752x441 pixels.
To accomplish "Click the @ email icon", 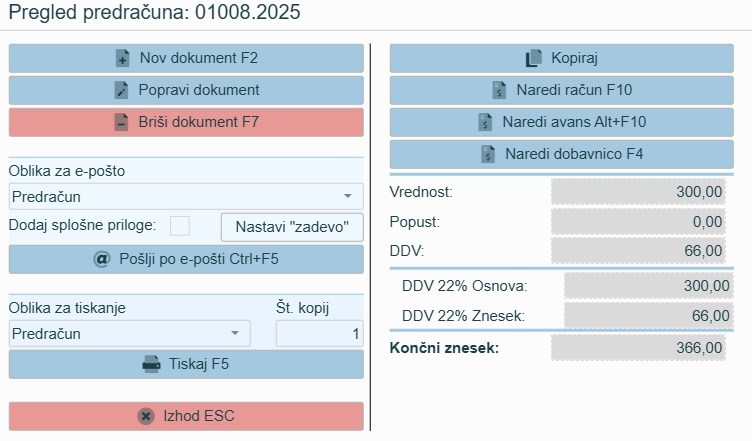I will tap(101, 259).
